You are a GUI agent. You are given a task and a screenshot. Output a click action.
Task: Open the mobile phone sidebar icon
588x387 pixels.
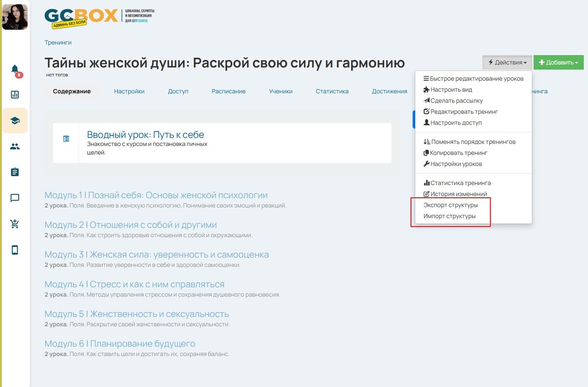tap(15, 250)
